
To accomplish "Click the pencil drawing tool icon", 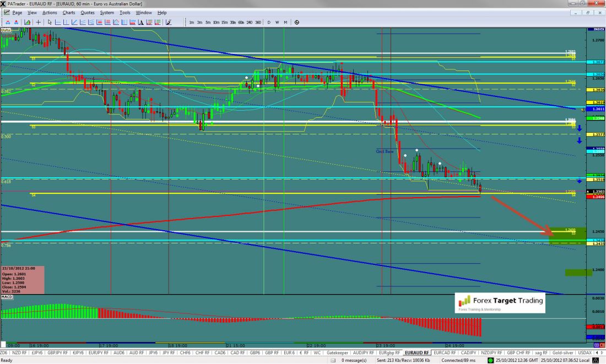I will (168, 22).
